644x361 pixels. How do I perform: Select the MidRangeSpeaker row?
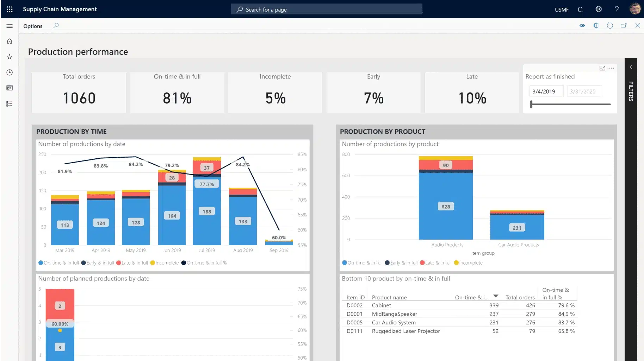pos(459,314)
